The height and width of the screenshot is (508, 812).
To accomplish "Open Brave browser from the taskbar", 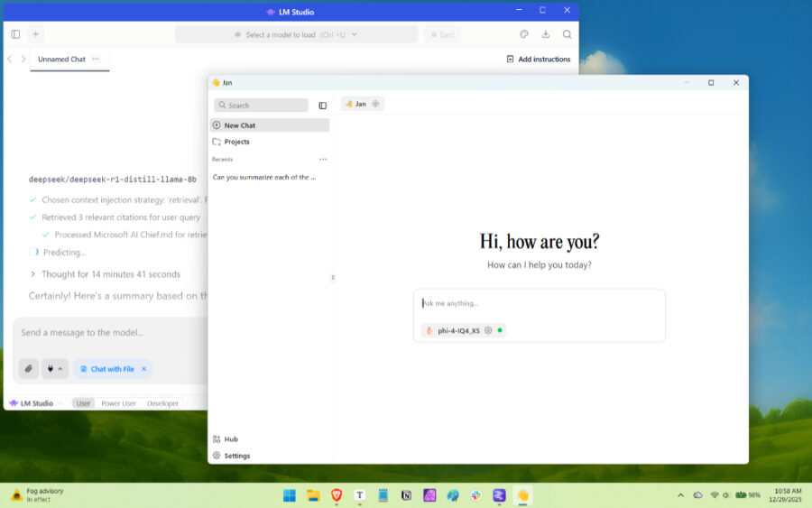I will pos(337,495).
